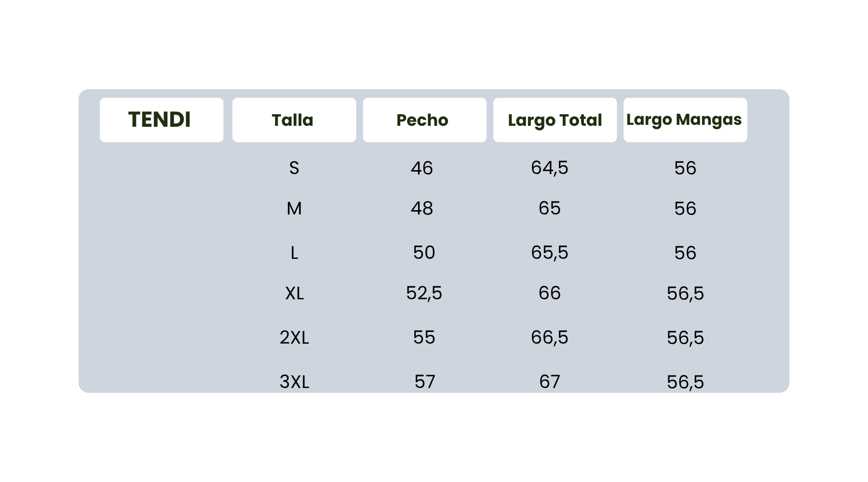Click the Pecho column header
Screen dimensions: 868x482
(x=422, y=120)
